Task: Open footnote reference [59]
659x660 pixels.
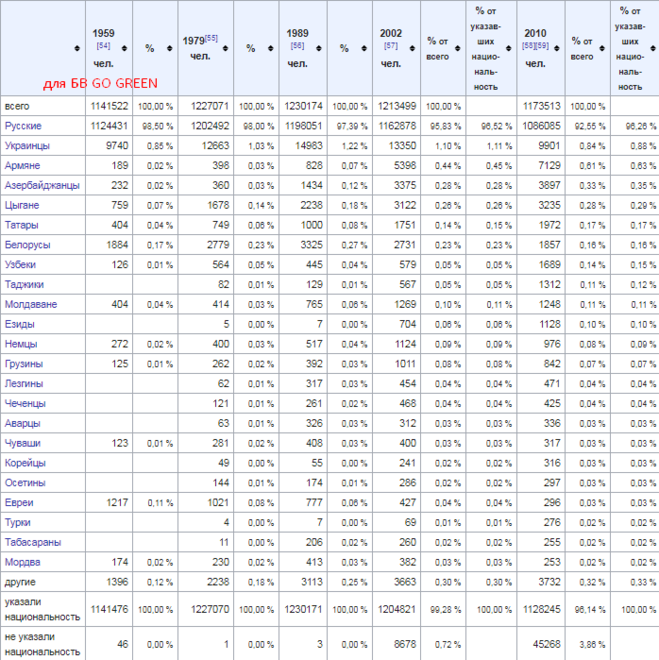Action: [542, 45]
